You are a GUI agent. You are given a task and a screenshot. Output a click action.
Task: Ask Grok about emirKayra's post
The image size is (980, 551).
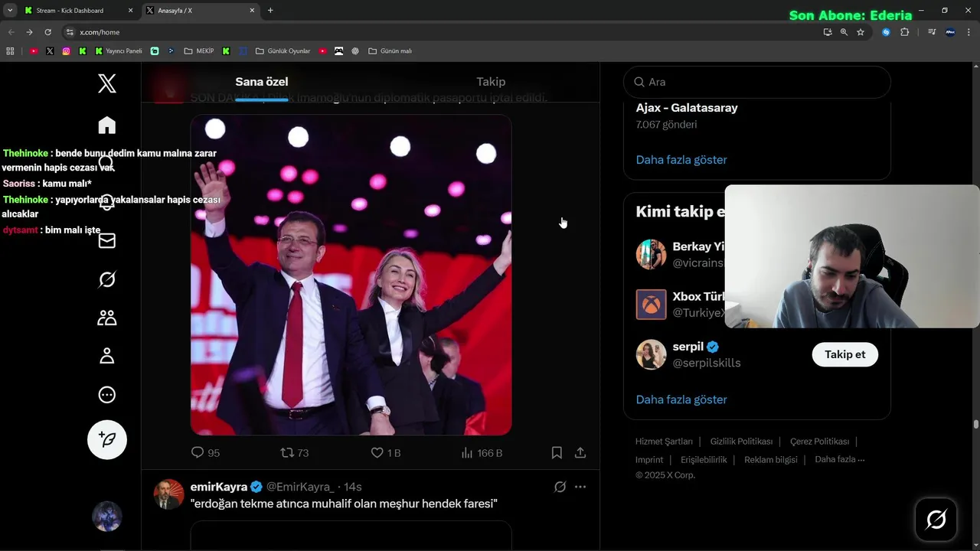560,487
